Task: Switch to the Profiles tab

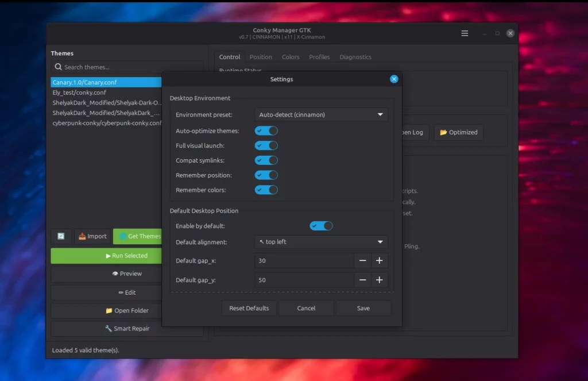Action: click(x=319, y=57)
